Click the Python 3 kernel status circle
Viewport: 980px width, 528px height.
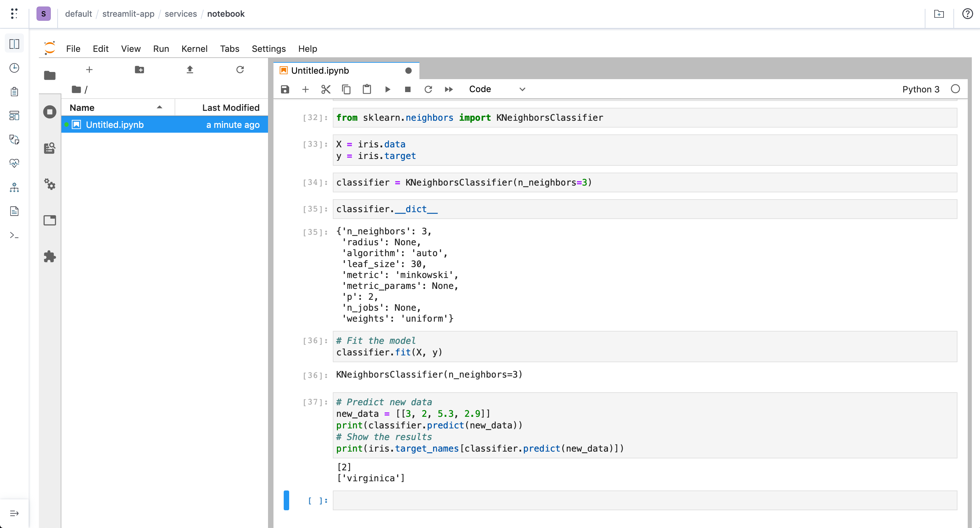coord(955,89)
